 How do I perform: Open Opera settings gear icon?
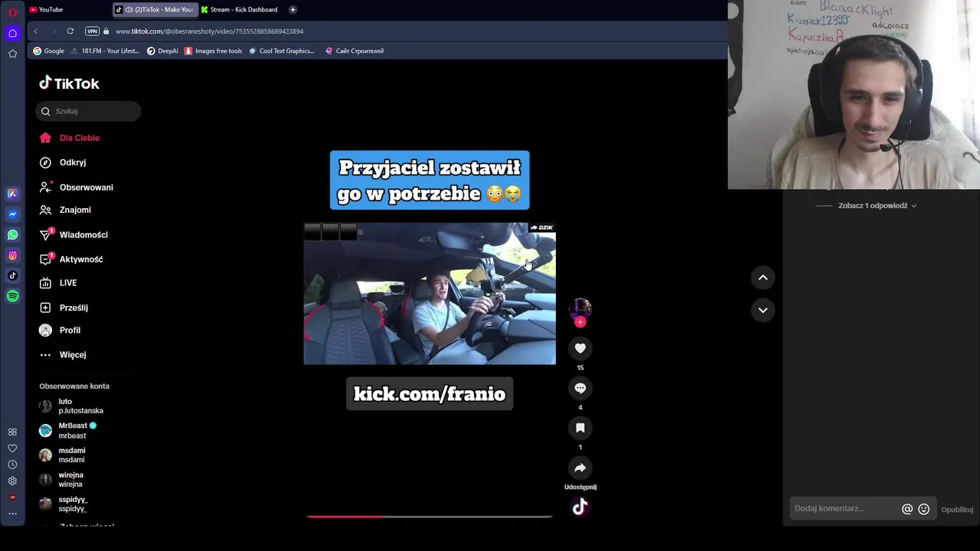[x=12, y=481]
